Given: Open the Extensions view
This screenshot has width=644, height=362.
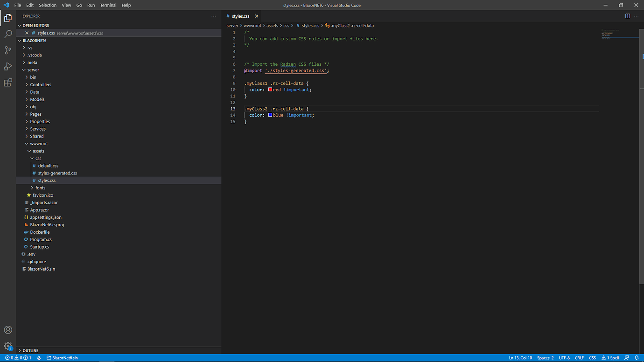Looking at the screenshot, I should coord(7,82).
